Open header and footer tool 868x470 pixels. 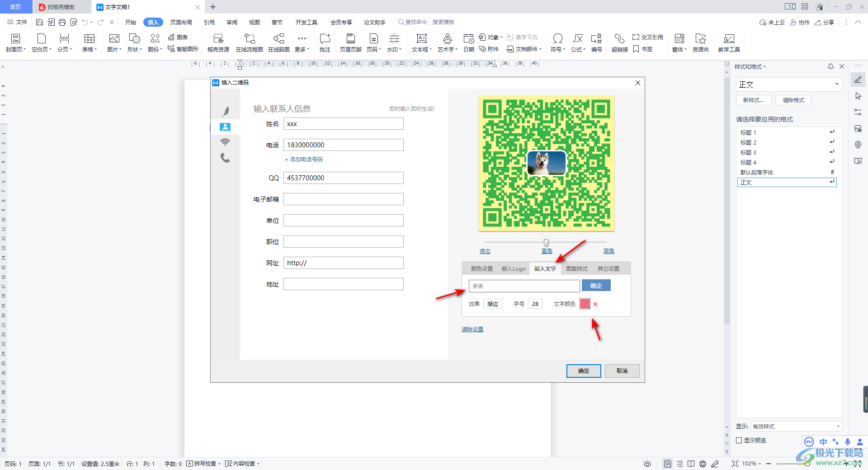[351, 43]
